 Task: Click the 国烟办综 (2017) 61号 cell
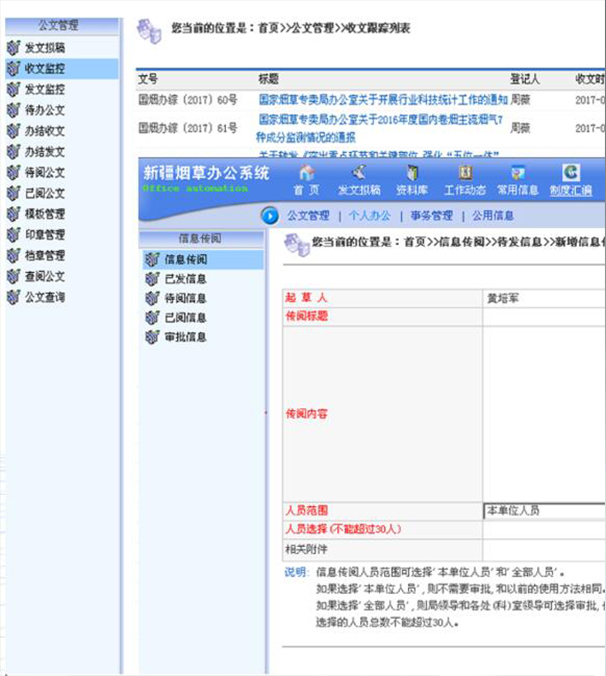point(187,128)
